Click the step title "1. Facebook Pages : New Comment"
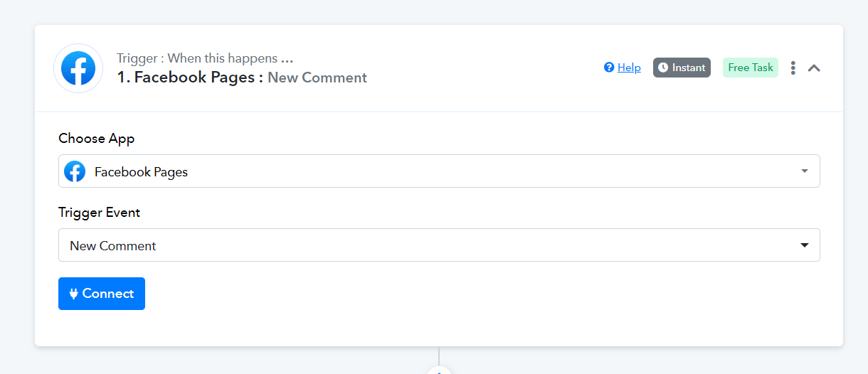The height and width of the screenshot is (374, 868). pos(242,78)
